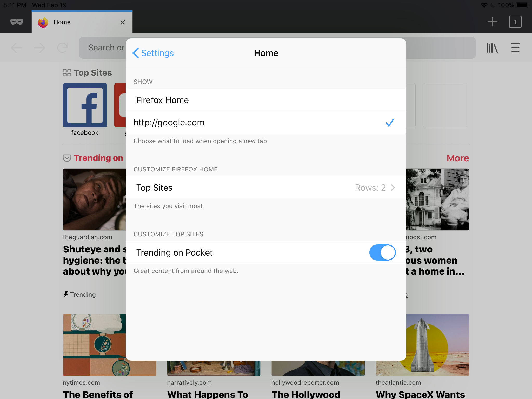
Task: Toggle private browsing mask icon
Action: [16, 22]
